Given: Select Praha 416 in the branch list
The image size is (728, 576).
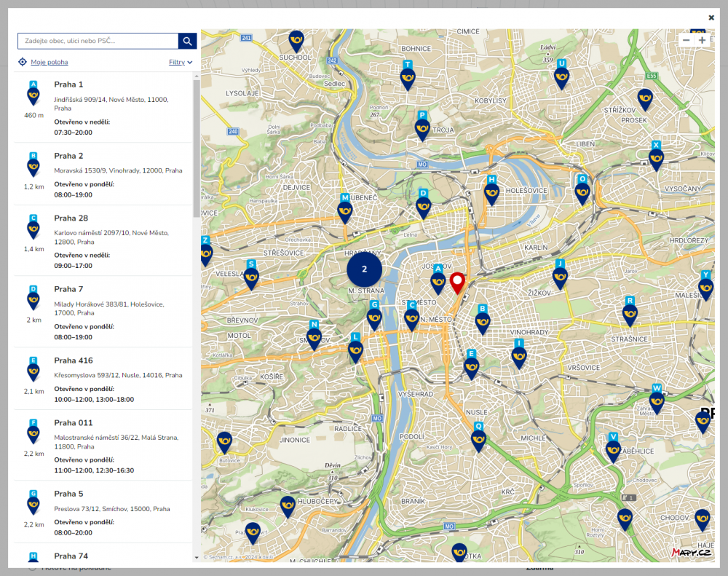Looking at the screenshot, I should coord(103,379).
